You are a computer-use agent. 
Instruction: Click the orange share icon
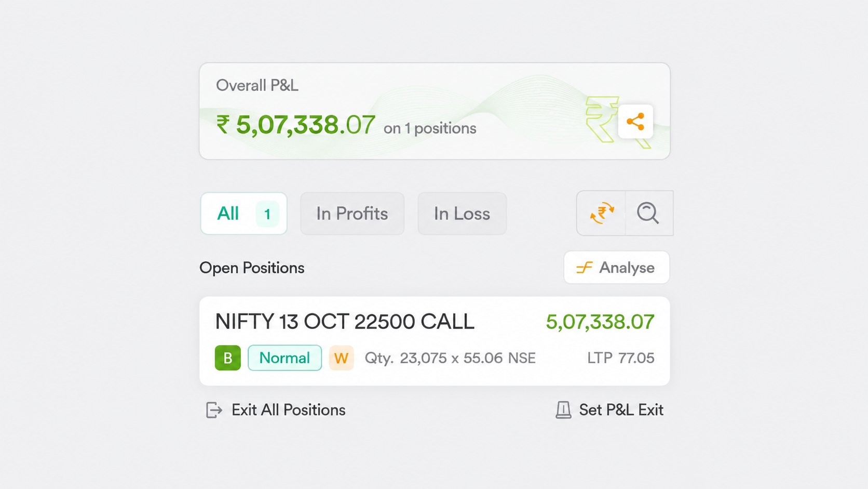tap(635, 122)
